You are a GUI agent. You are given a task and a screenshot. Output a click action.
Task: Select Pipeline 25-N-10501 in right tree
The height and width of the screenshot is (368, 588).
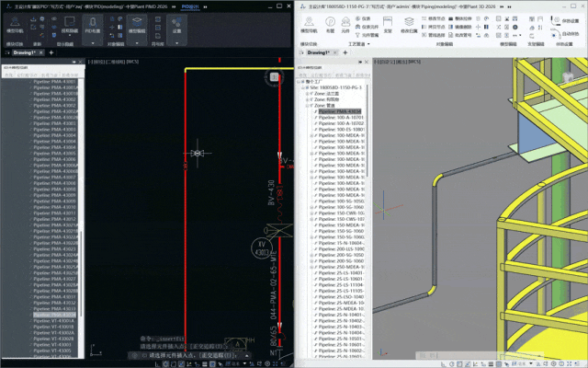pyautogui.click(x=341, y=339)
